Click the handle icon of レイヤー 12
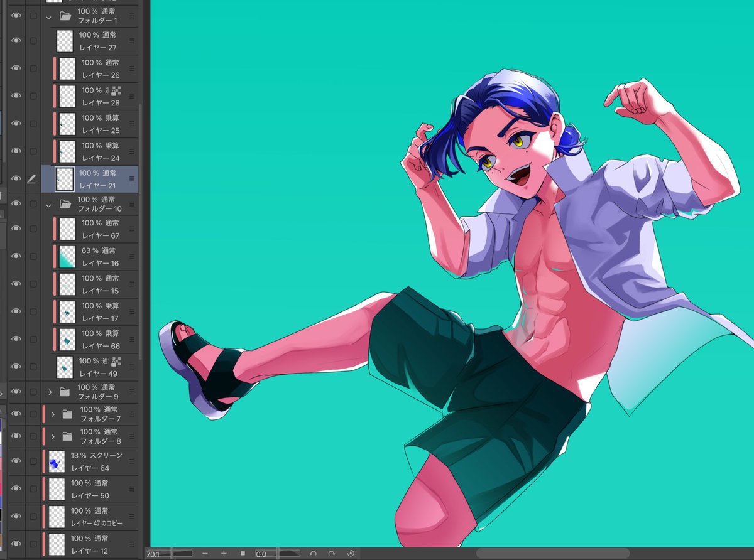Screen dimensions: 754x560 tap(132, 544)
